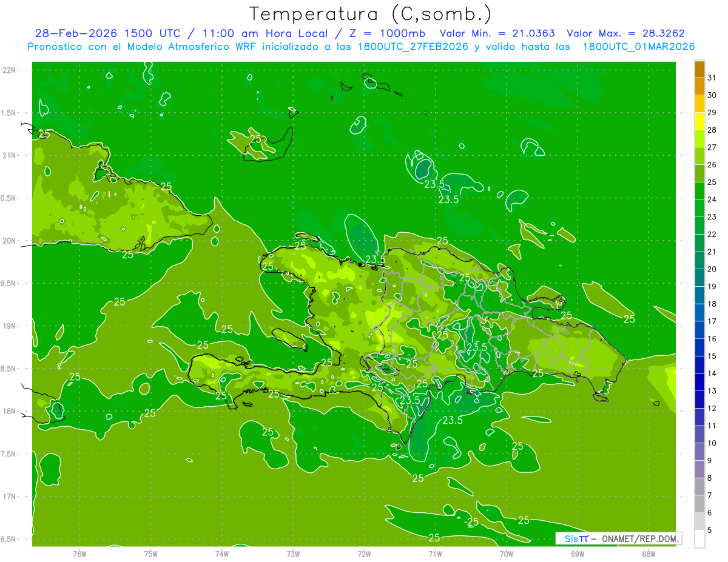
Task: Select the 'Valor Max. = 28.3262' text
Action: [x=625, y=33]
